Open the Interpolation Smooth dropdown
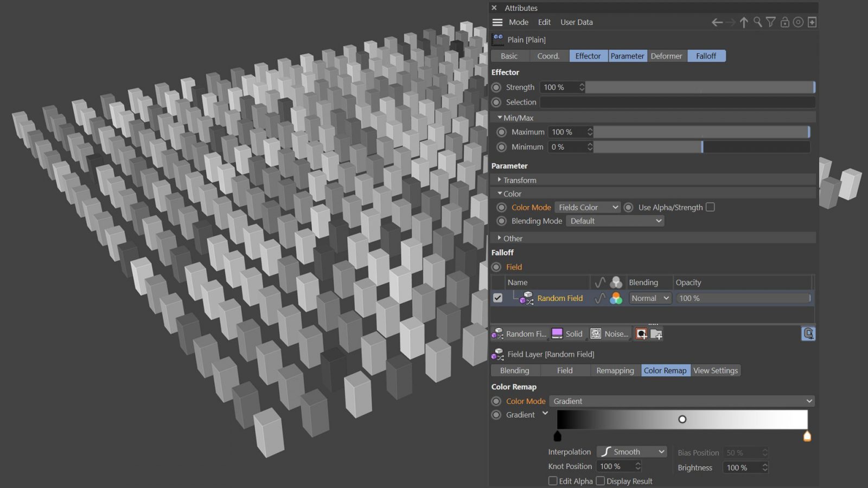868x488 pixels. pyautogui.click(x=631, y=452)
